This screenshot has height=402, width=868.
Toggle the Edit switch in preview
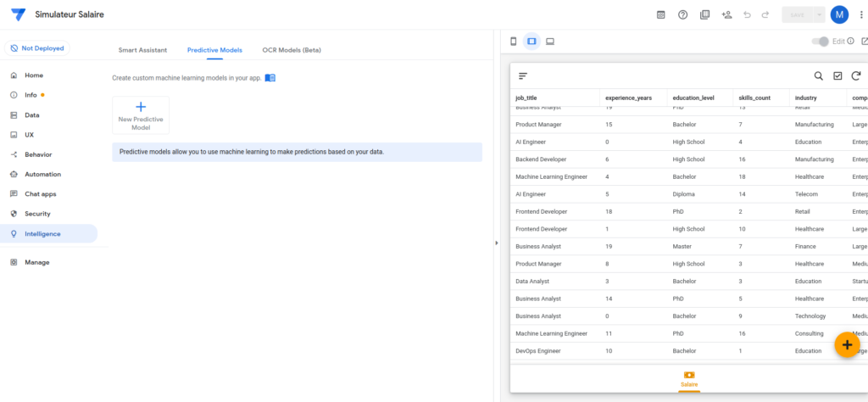click(x=821, y=42)
